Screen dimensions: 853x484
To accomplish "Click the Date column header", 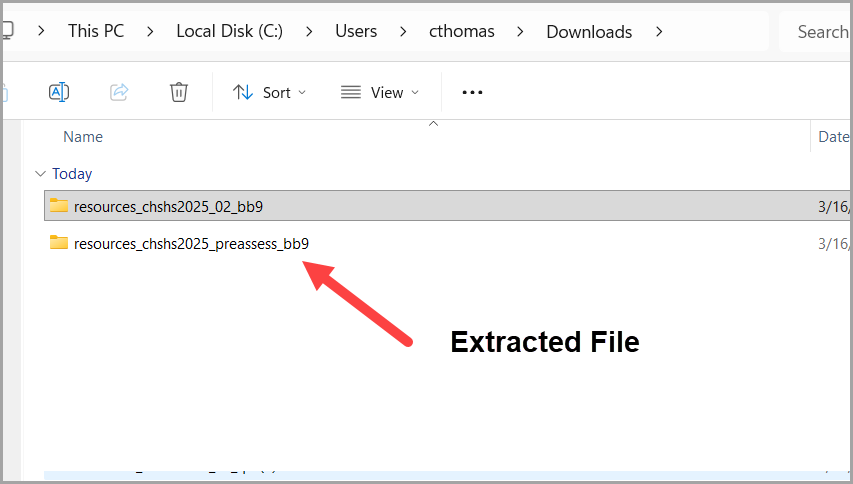I will tap(833, 137).
